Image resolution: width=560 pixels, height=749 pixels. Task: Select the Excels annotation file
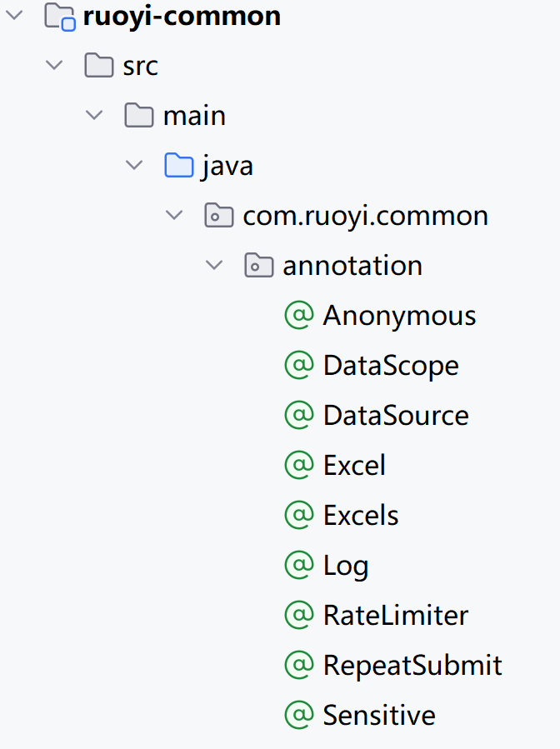pyautogui.click(x=361, y=515)
